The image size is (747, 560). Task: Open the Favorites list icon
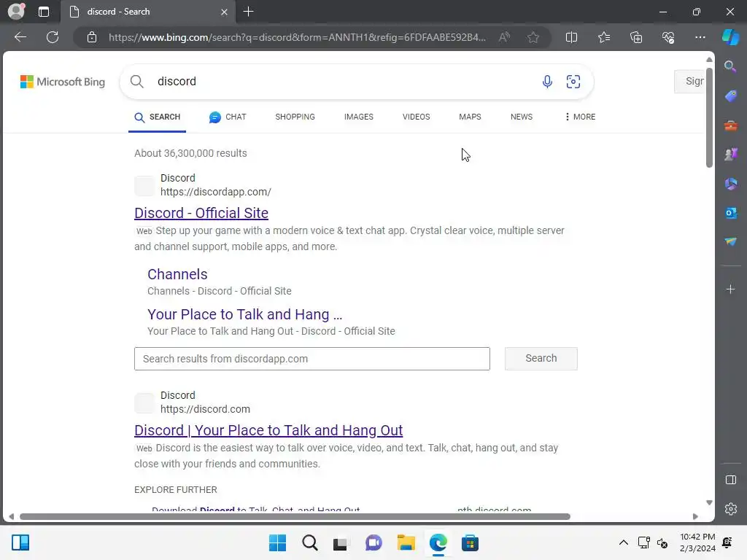coord(603,37)
